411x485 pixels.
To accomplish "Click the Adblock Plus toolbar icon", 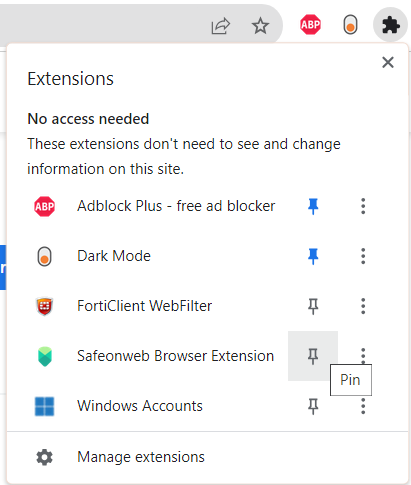I will [310, 25].
